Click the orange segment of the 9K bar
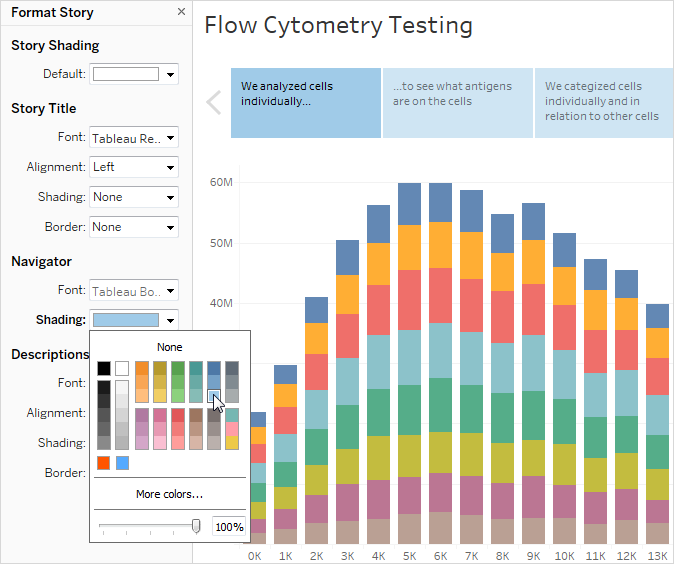This screenshot has width=674, height=564. 533,262
